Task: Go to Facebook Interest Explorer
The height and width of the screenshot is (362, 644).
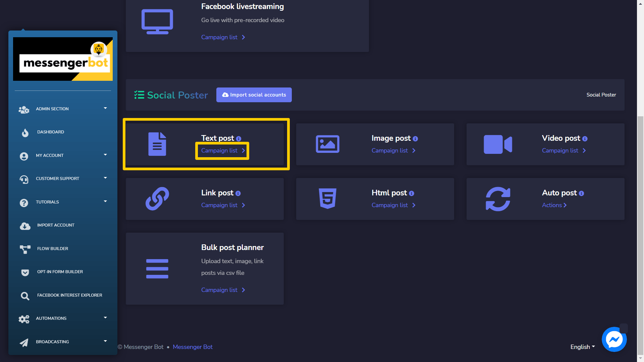Action: pyautogui.click(x=69, y=295)
